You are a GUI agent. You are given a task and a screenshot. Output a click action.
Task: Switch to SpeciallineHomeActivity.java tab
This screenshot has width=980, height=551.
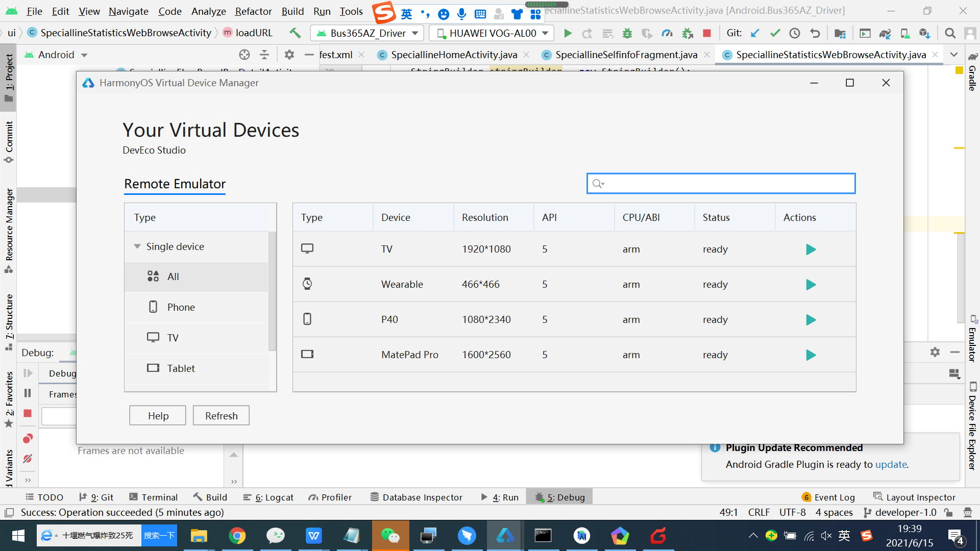pyautogui.click(x=454, y=55)
